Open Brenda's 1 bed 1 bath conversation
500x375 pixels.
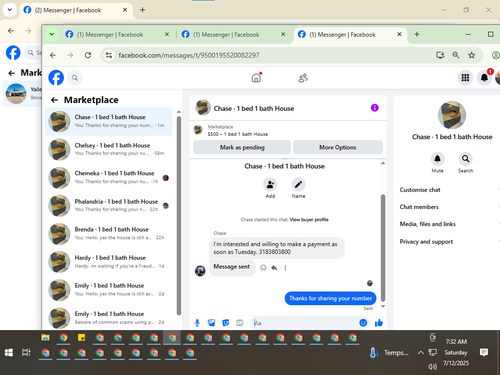click(x=109, y=233)
